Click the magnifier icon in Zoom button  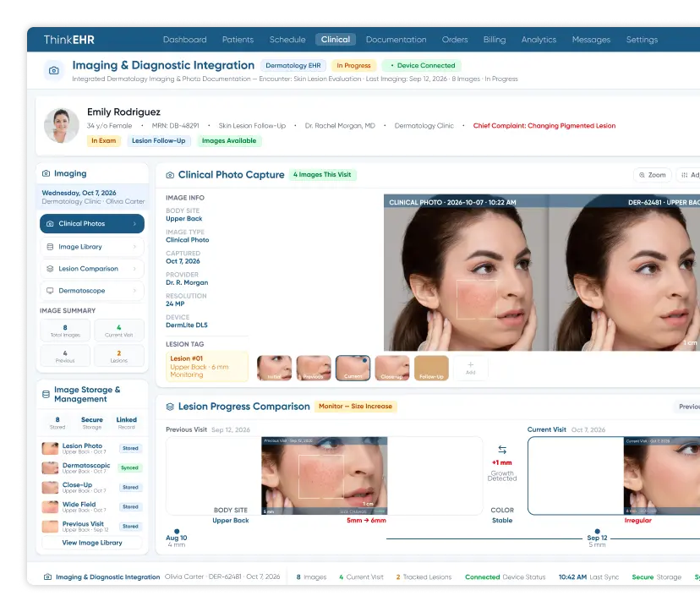[642, 175]
